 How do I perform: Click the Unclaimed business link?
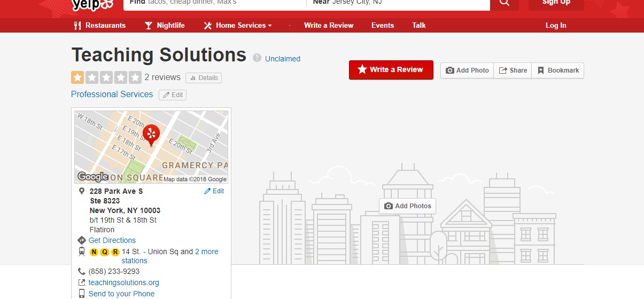coord(283,59)
